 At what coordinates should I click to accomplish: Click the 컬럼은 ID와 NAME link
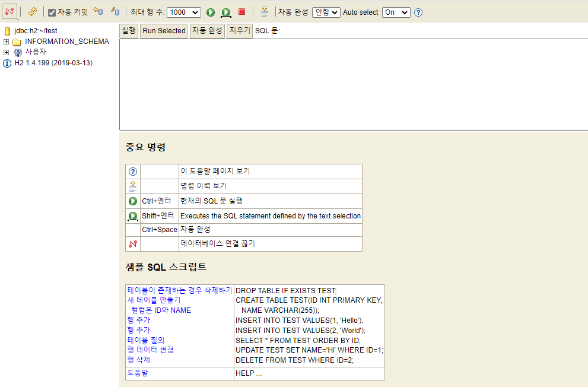click(161, 310)
